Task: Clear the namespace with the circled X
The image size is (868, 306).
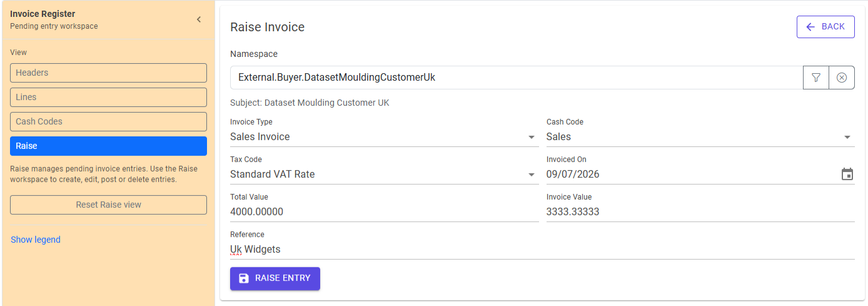Action: point(842,78)
